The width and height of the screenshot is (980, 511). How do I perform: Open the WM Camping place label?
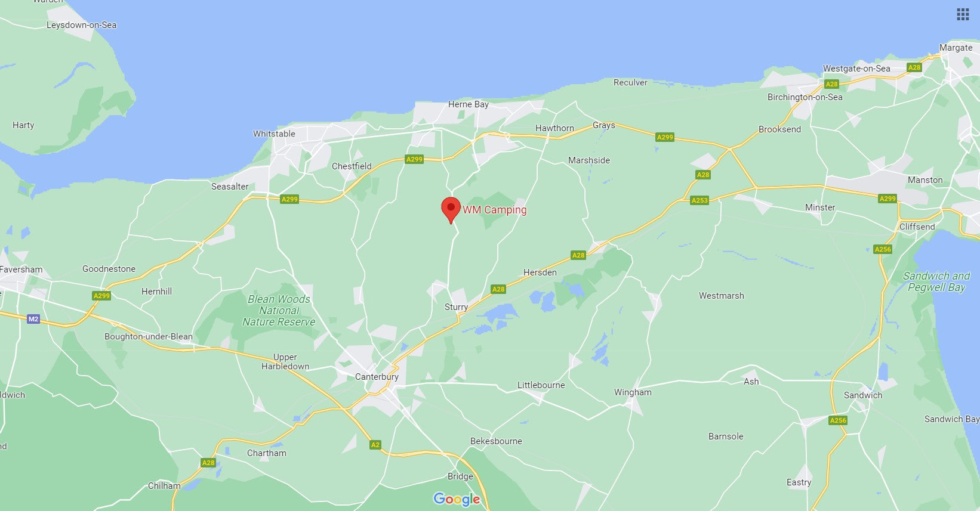(495, 210)
